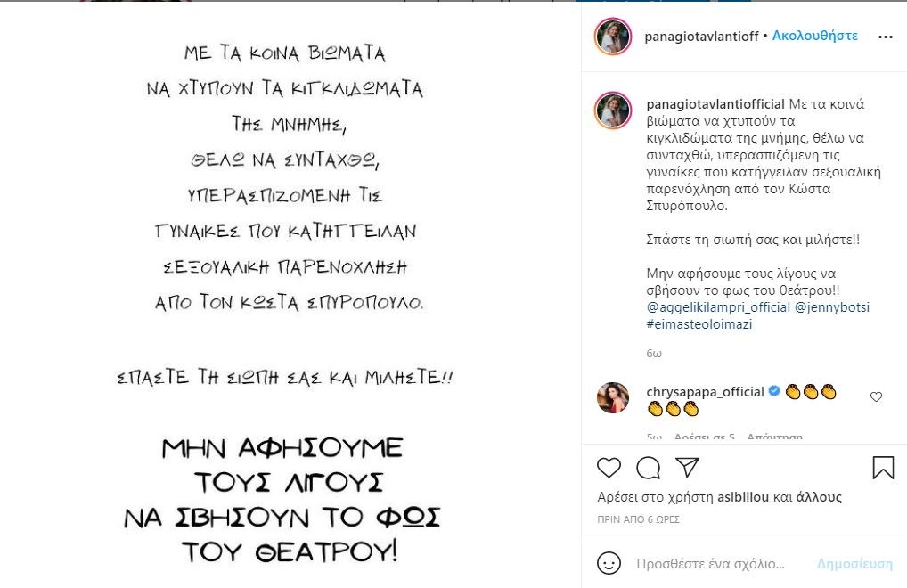
Task: Focus the Προσθέστε ένα σχόλιο field
Action: 710,564
